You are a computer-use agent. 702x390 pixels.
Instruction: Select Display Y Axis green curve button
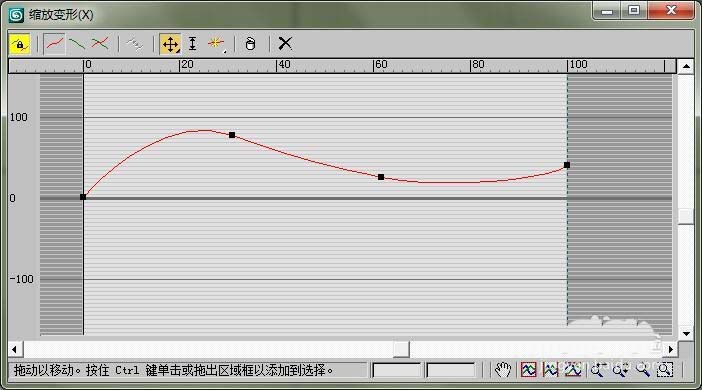pyautogui.click(x=77, y=44)
